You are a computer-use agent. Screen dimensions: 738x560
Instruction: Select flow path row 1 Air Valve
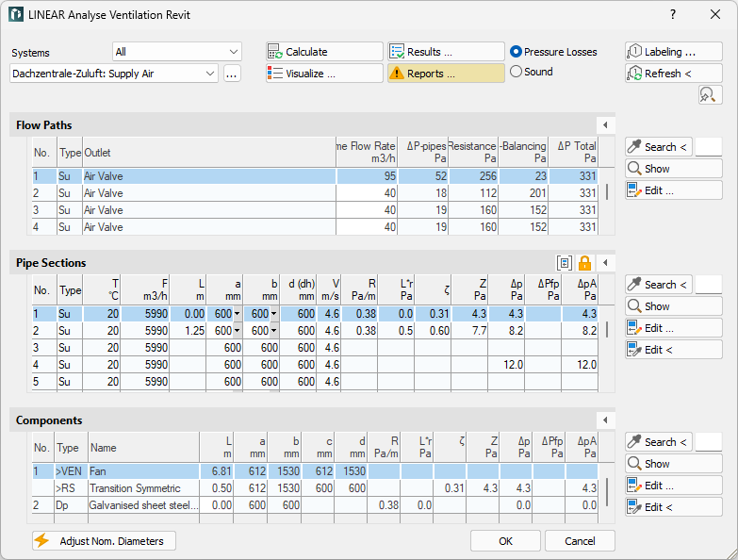coord(315,176)
